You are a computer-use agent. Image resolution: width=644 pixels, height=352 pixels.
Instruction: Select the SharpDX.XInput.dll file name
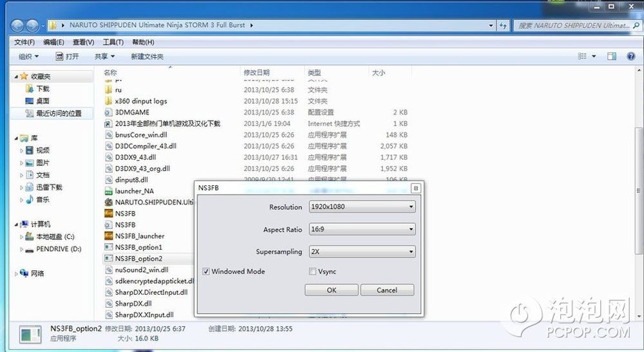click(144, 315)
